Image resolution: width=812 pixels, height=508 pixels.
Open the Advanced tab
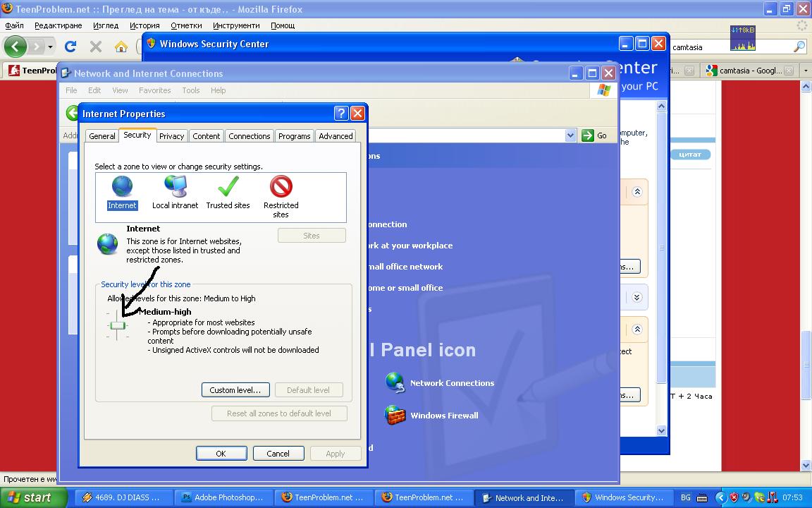pyautogui.click(x=336, y=135)
